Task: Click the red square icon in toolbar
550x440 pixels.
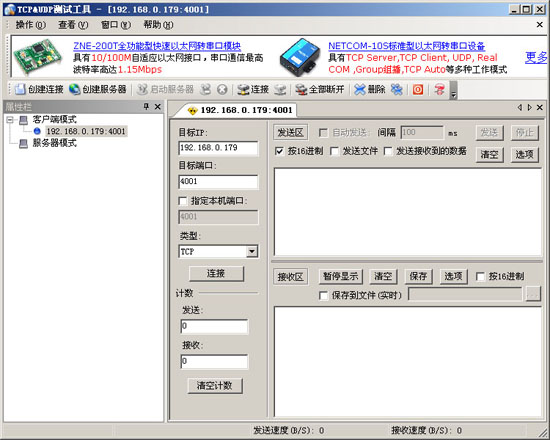Action: tap(418, 90)
